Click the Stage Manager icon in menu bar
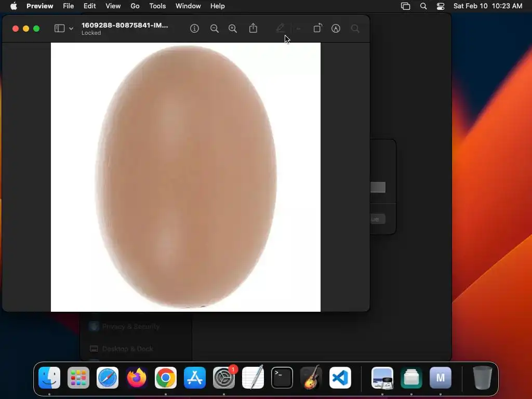Image resolution: width=532 pixels, height=399 pixels. 405,6
